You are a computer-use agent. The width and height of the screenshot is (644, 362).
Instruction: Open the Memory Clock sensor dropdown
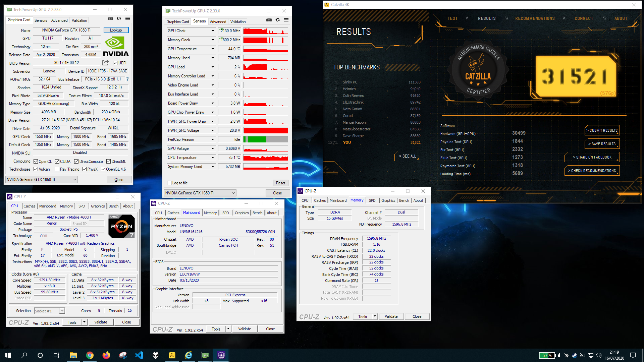[213, 40]
